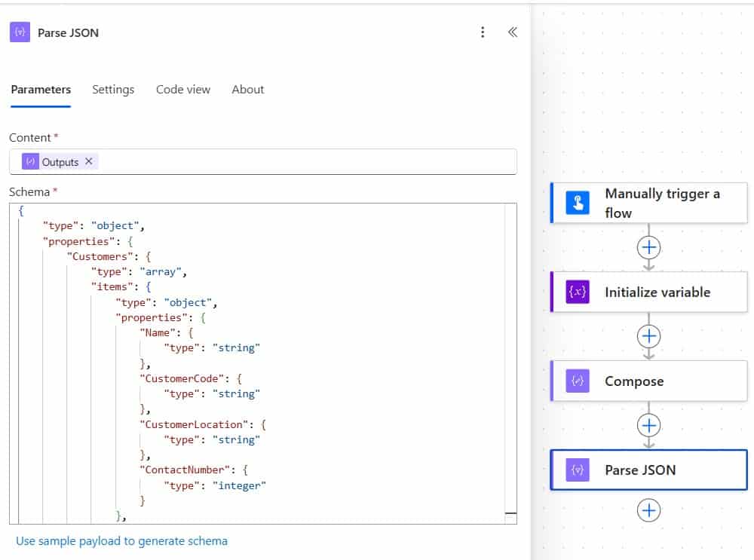
Task: Click the manual trigger hand icon
Action: click(x=578, y=203)
